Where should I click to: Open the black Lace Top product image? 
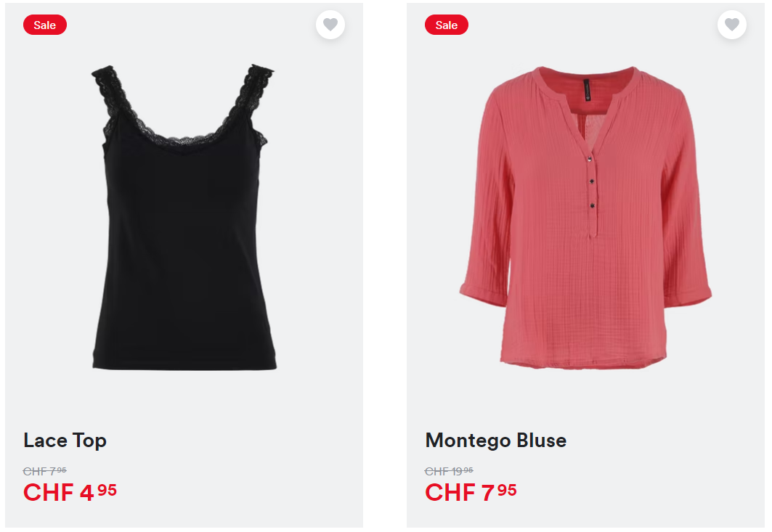pos(184,217)
